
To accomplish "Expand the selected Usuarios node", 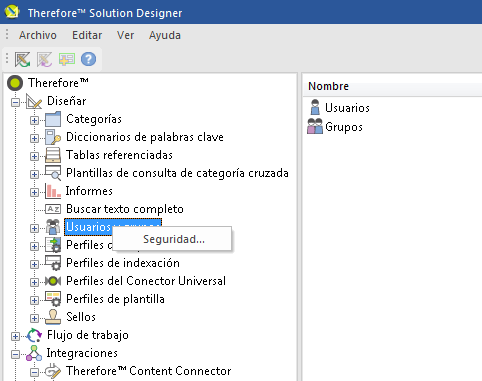I will [x=34, y=228].
